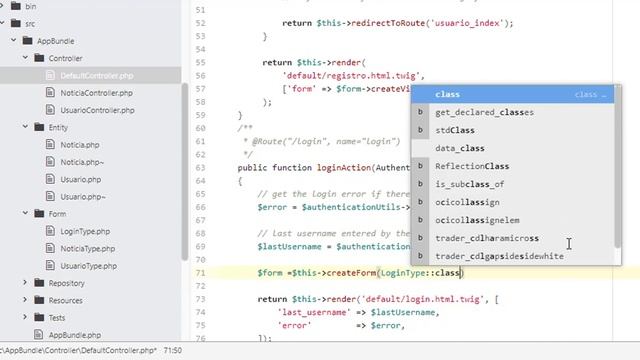Collapse the Entity folder arrow
Image resolution: width=640 pixels, height=360 pixels.
click(x=25, y=127)
